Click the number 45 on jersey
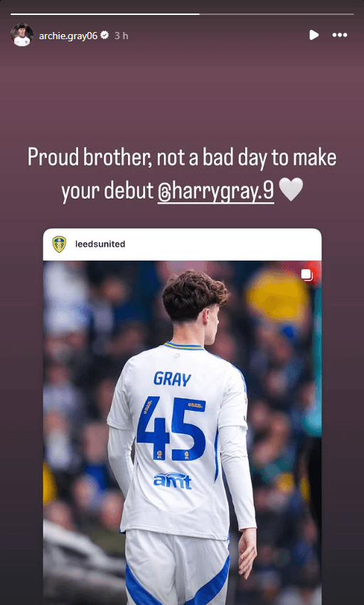Screen dimensions: 364x605 tap(171, 428)
